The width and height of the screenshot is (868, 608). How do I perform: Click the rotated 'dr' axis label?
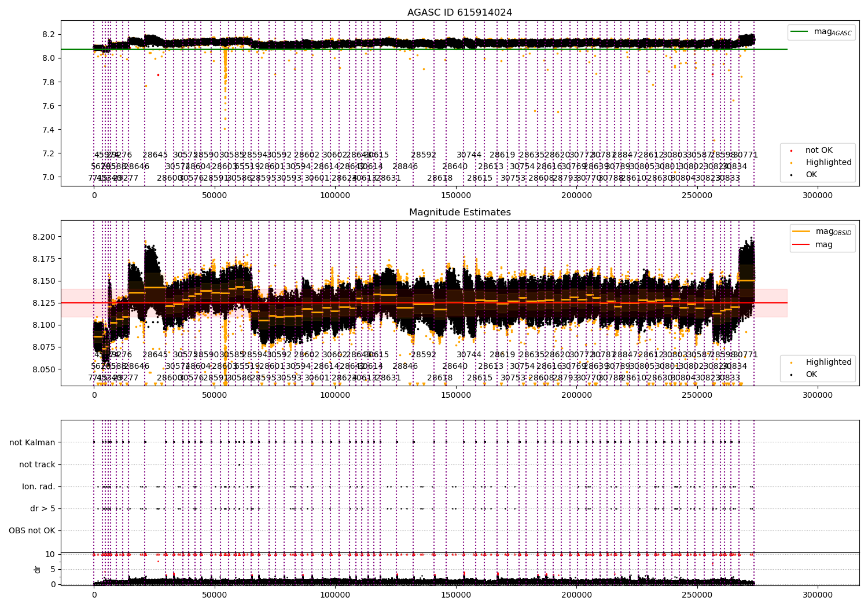(38, 569)
